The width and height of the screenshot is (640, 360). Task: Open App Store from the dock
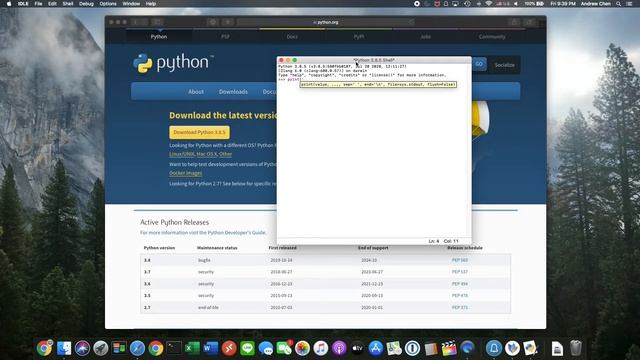(376, 348)
